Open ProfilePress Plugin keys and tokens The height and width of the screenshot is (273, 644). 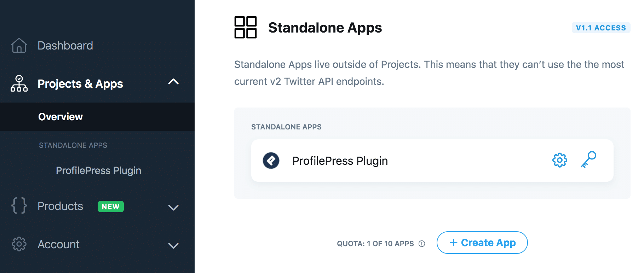588,159
